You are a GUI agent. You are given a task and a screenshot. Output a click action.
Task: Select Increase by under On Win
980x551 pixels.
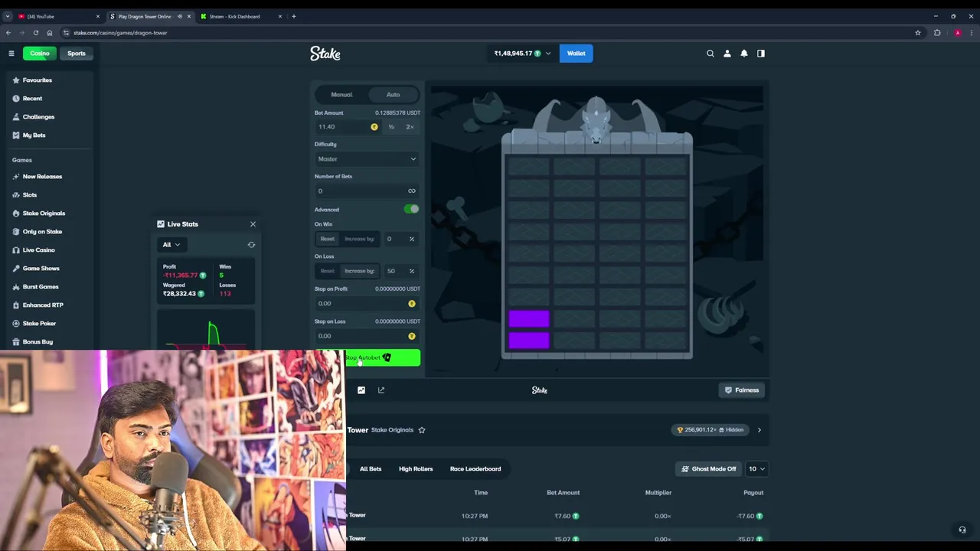(360, 239)
